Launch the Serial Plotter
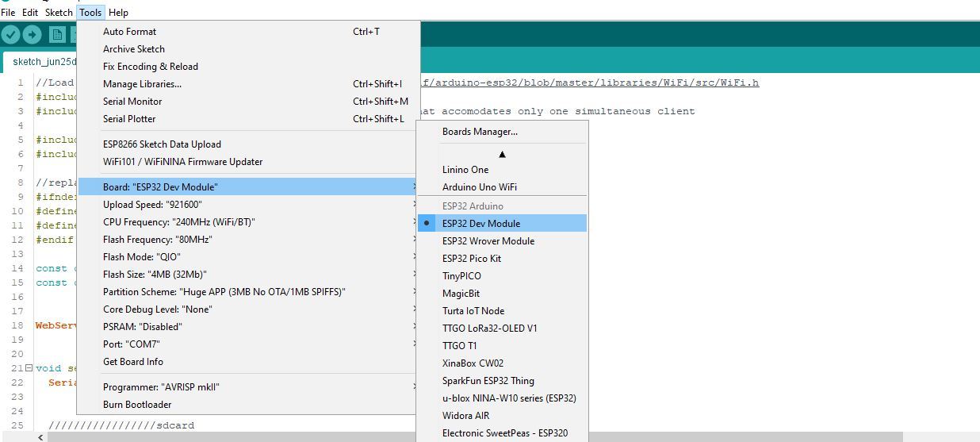 click(248, 119)
